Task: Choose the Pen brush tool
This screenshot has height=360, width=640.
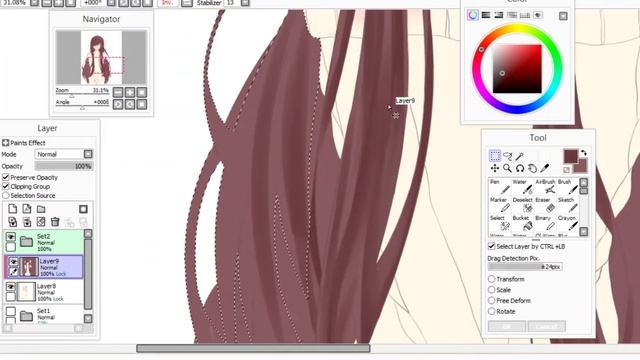Action: pyautogui.click(x=500, y=187)
